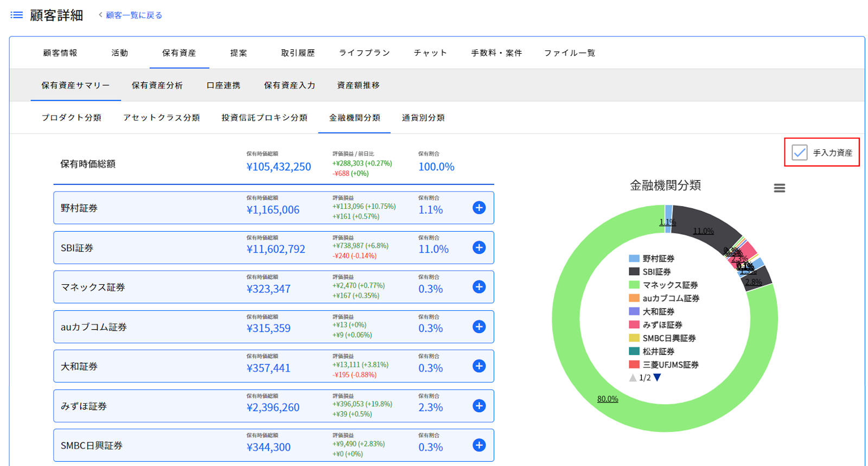This screenshot has width=868, height=466.
Task: Click the 金融機関分類 chart title
Action: click(x=665, y=186)
